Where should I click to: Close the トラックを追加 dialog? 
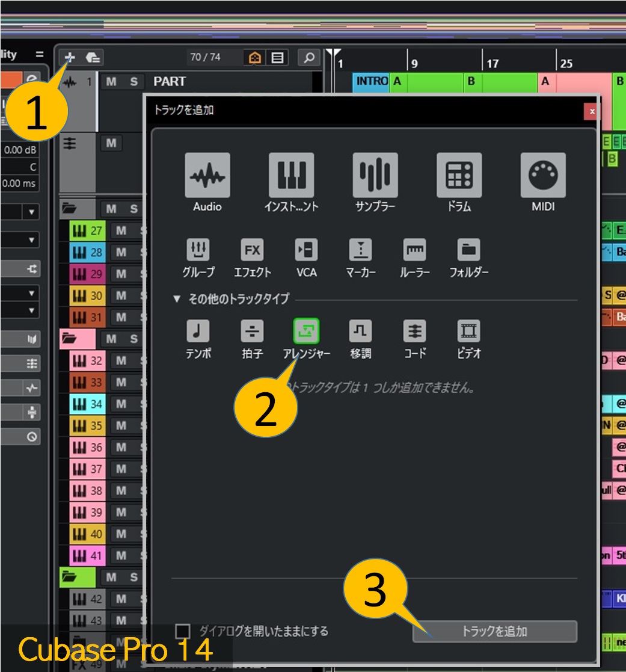[592, 111]
